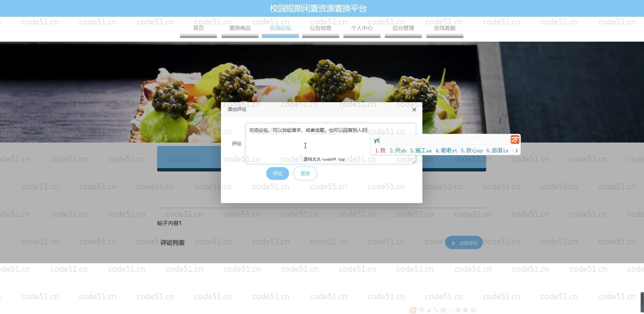The image size is (644, 314).
Task: Click the 帖子内容1 text
Action: click(x=169, y=223)
